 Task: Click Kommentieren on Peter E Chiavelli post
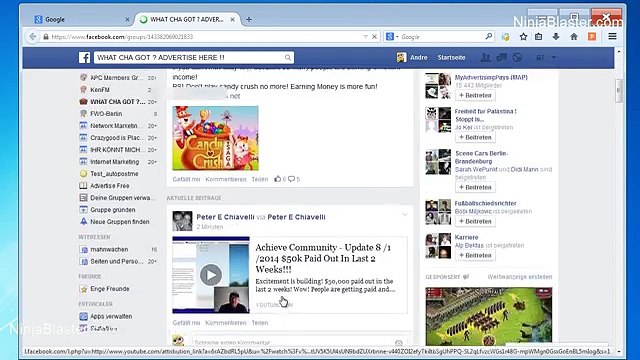tap(226, 322)
